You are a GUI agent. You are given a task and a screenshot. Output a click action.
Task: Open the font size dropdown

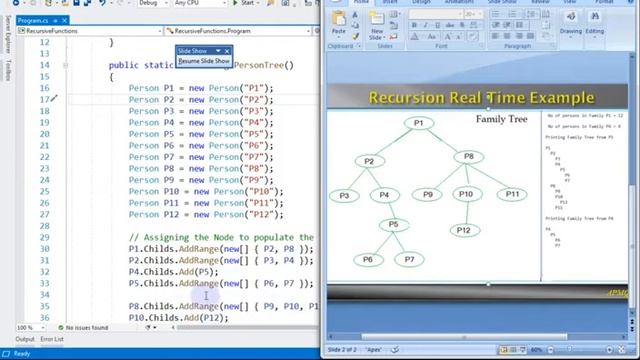tap(479, 14)
